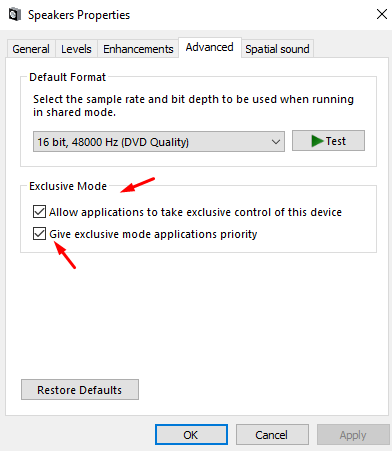
Task: Click the Speakers Properties window title
Action: 79,15
